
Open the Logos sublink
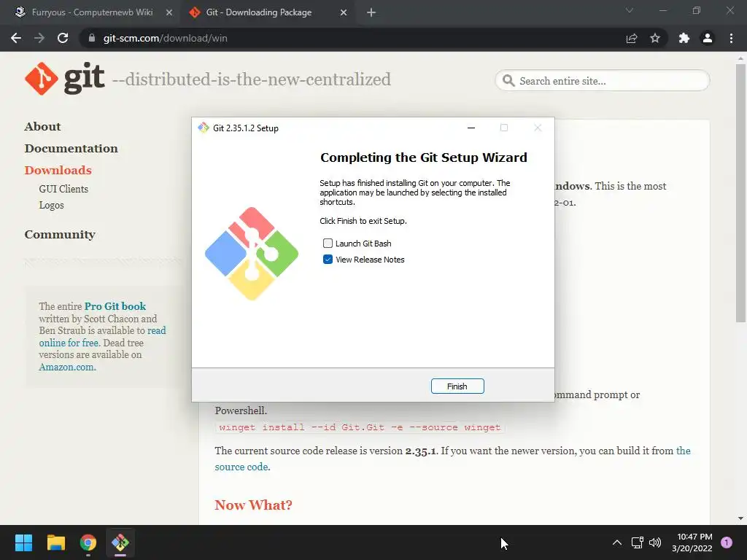52,205
